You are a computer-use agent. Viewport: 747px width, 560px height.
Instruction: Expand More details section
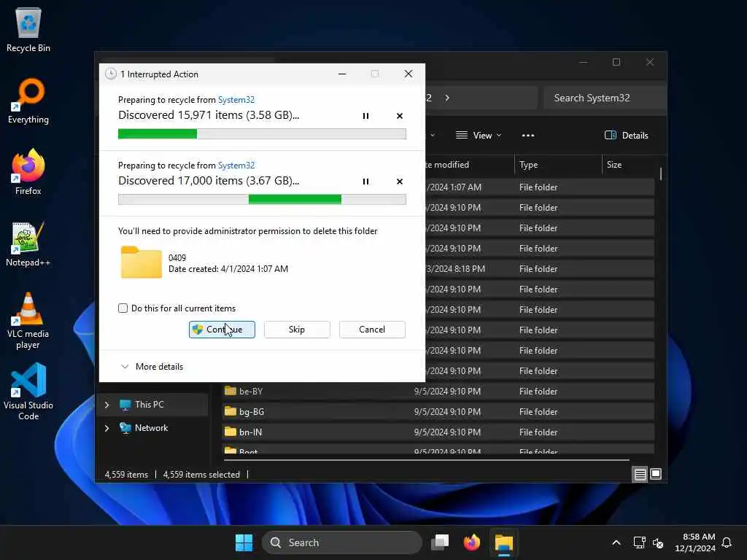click(x=152, y=367)
